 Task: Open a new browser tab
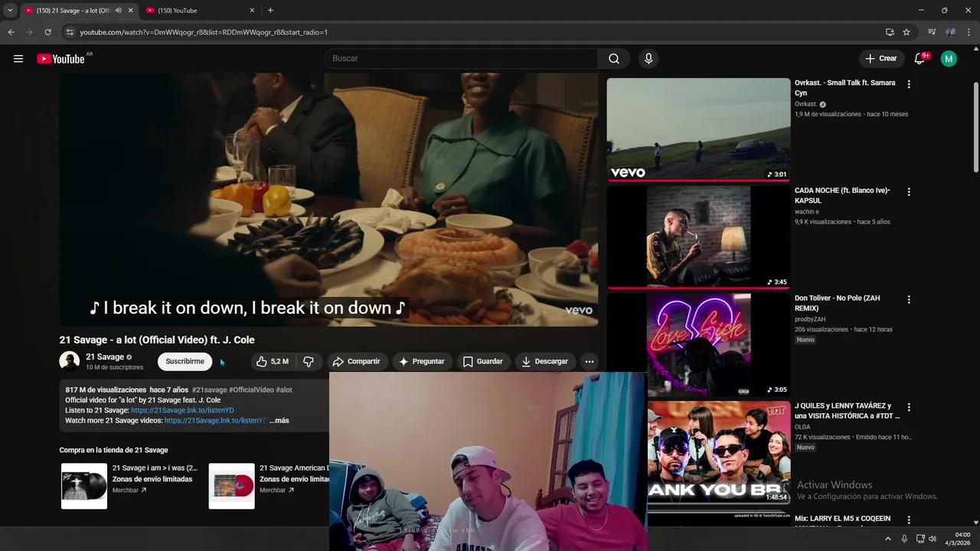(x=270, y=11)
